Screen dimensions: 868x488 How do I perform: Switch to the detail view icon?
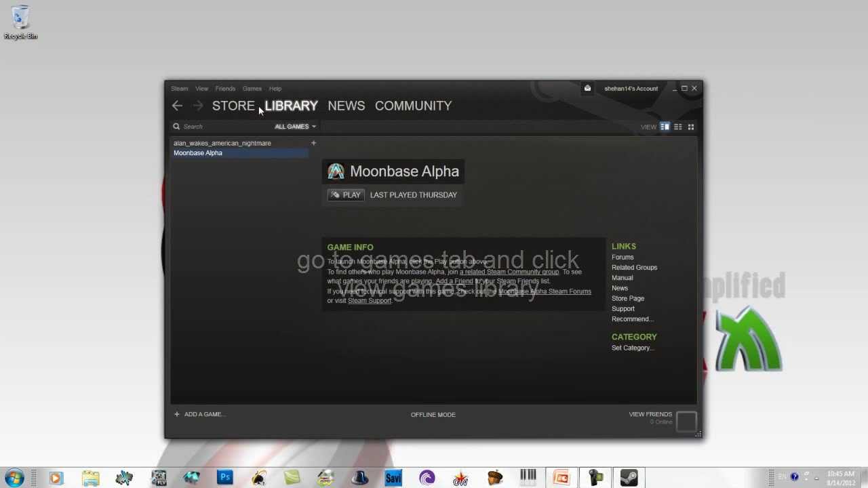tap(665, 127)
